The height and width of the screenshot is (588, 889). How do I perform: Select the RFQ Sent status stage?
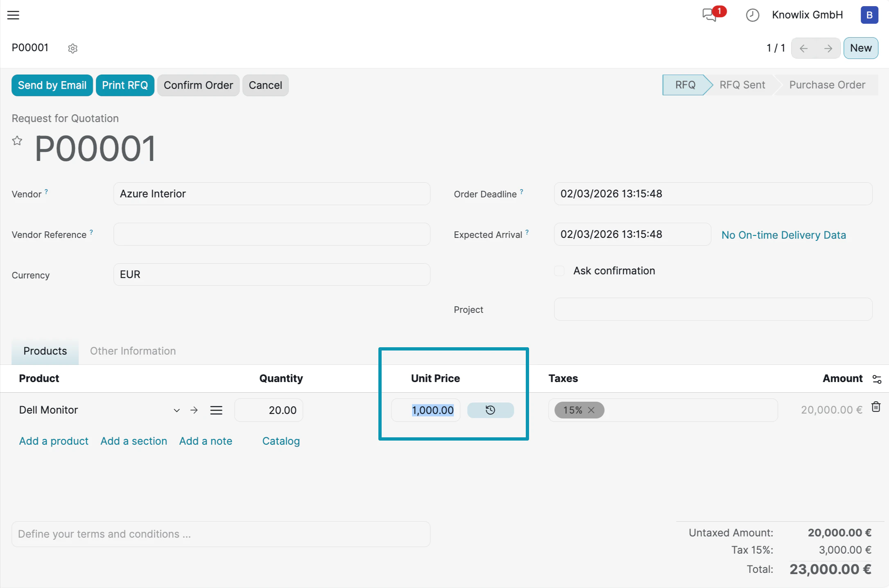[x=742, y=85]
